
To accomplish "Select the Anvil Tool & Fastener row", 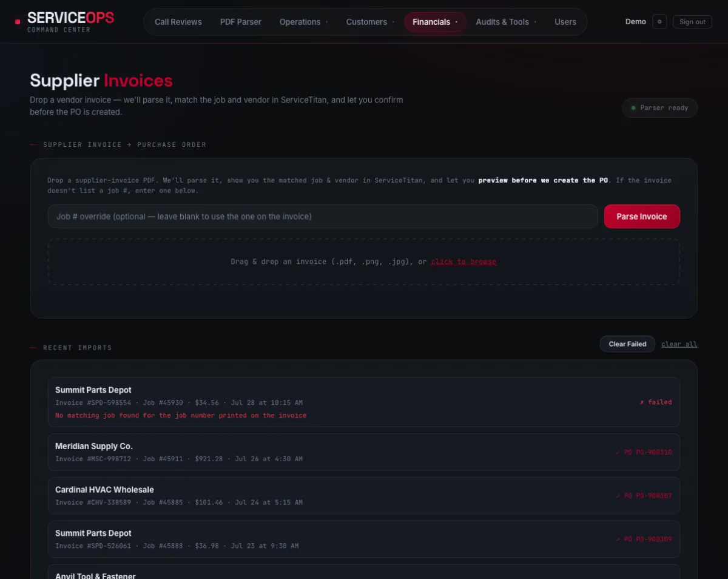I will click(364, 572).
